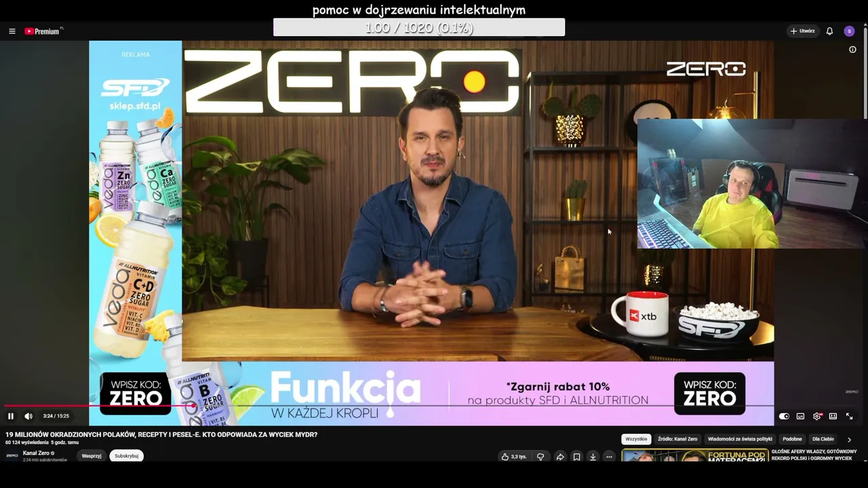This screenshot has width=868, height=488.
Task: Pause the video playback
Action: point(11,416)
